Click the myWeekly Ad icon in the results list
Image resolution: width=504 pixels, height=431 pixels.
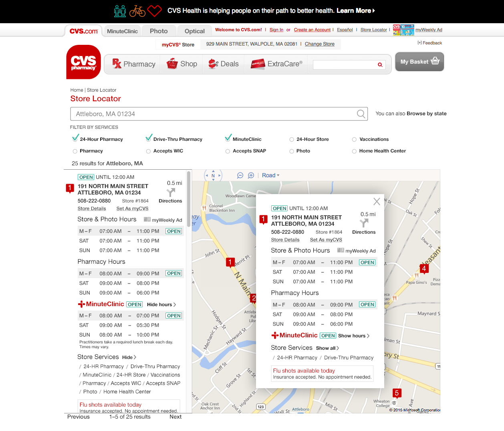(x=147, y=219)
